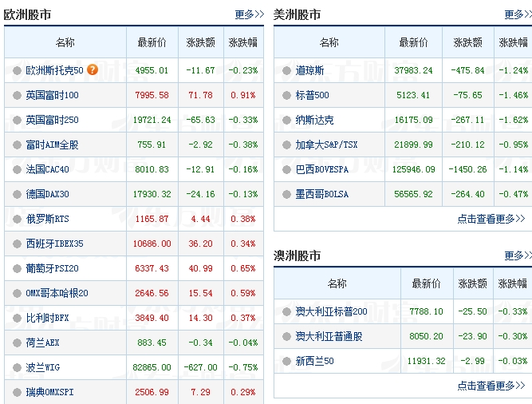The width and height of the screenshot is (532, 404).
Task: Open the 比利时BFX index link
Action: coord(48,318)
